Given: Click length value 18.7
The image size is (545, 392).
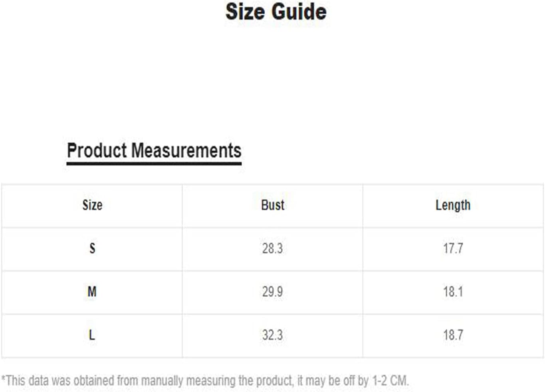Looking at the screenshot, I should click(453, 335).
